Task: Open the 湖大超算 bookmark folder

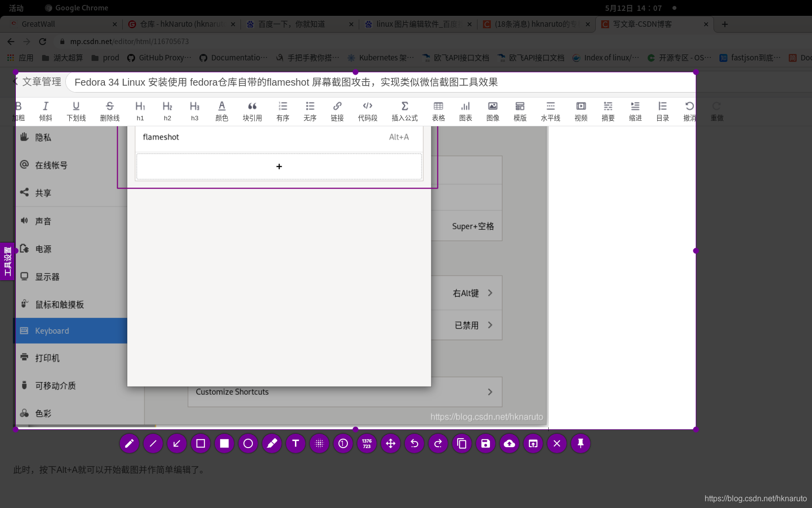Action: (62, 57)
